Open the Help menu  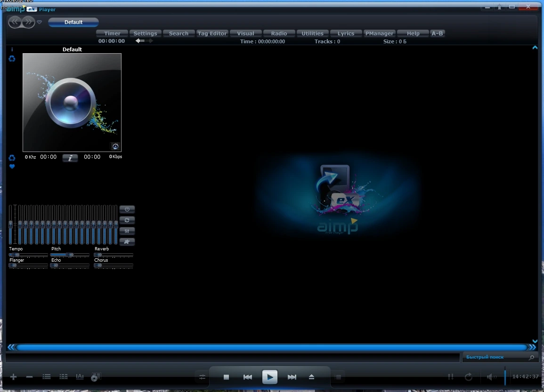pos(413,33)
